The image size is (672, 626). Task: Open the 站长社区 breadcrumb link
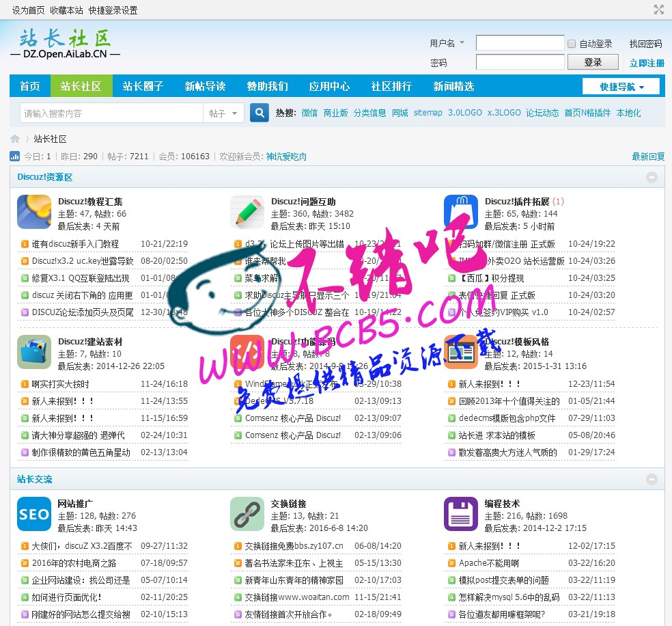(x=50, y=139)
